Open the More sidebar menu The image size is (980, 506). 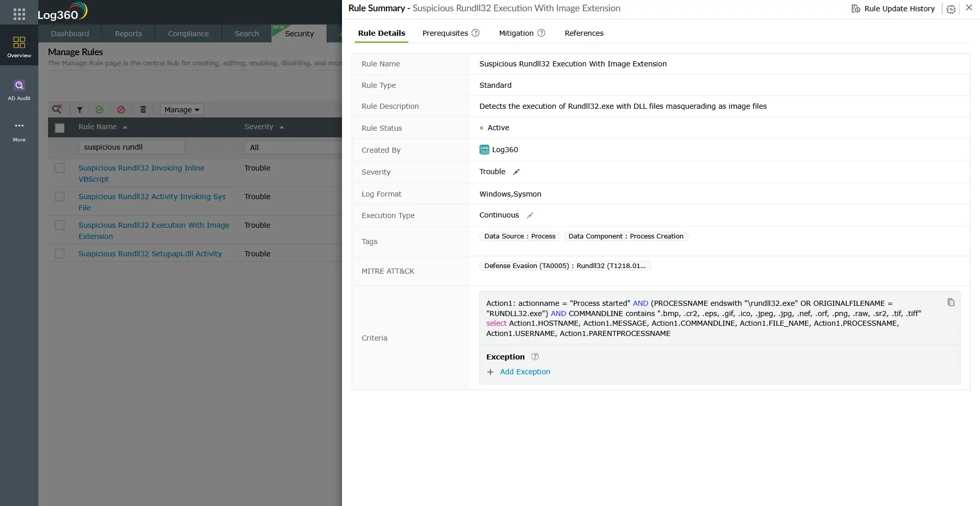click(x=19, y=132)
